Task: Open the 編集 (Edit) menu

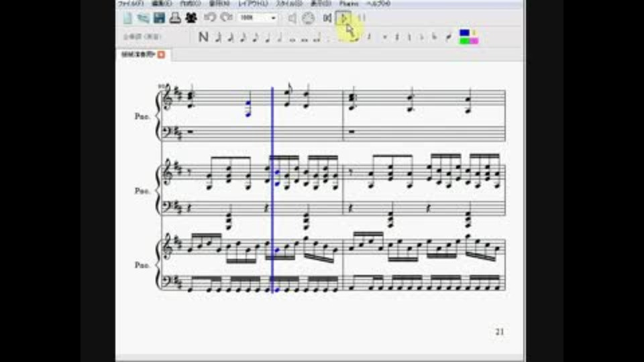Action: click(162, 4)
